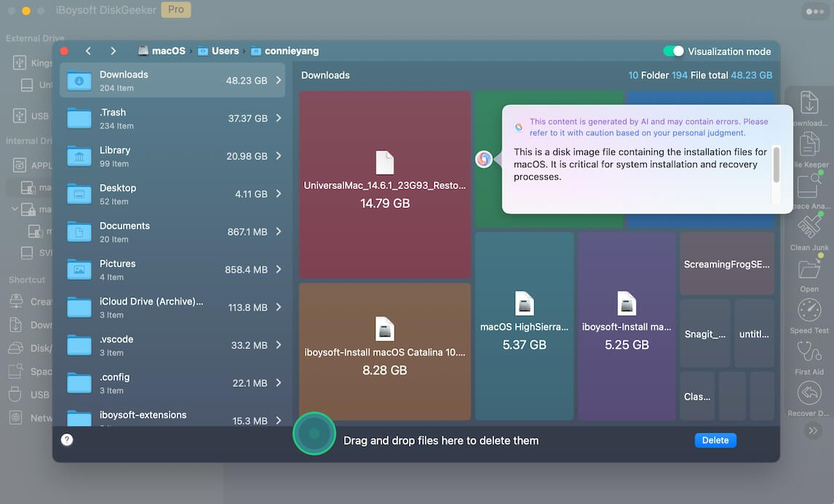Select the UniversalMac 14.79 GB red block
Image resolution: width=834 pixels, height=504 pixels.
tap(385, 185)
